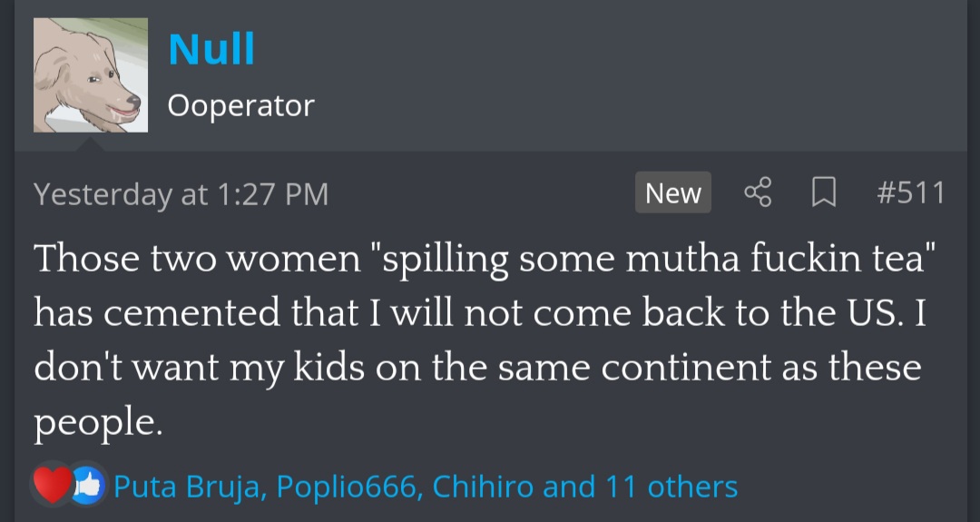Image resolution: width=980 pixels, height=522 pixels.
Task: Open Chihiro's profile from the reactions
Action: [483, 487]
